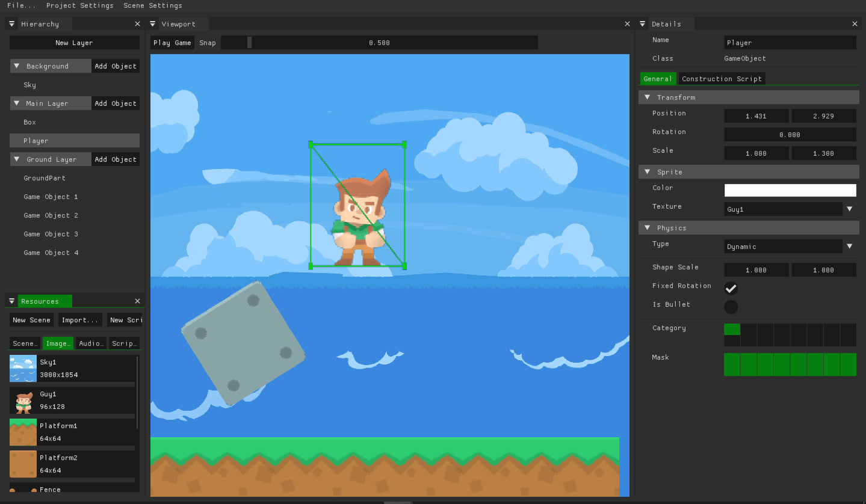Switch to the Construction Script tab
The height and width of the screenshot is (504, 866).
pyautogui.click(x=722, y=79)
